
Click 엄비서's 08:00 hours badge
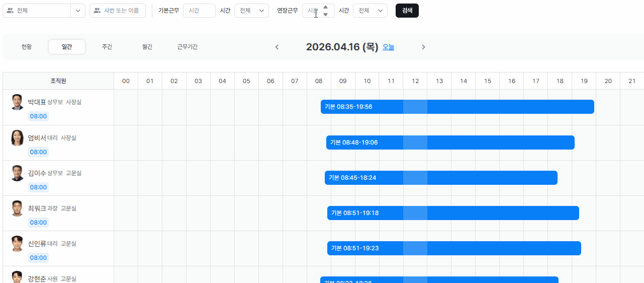click(38, 152)
